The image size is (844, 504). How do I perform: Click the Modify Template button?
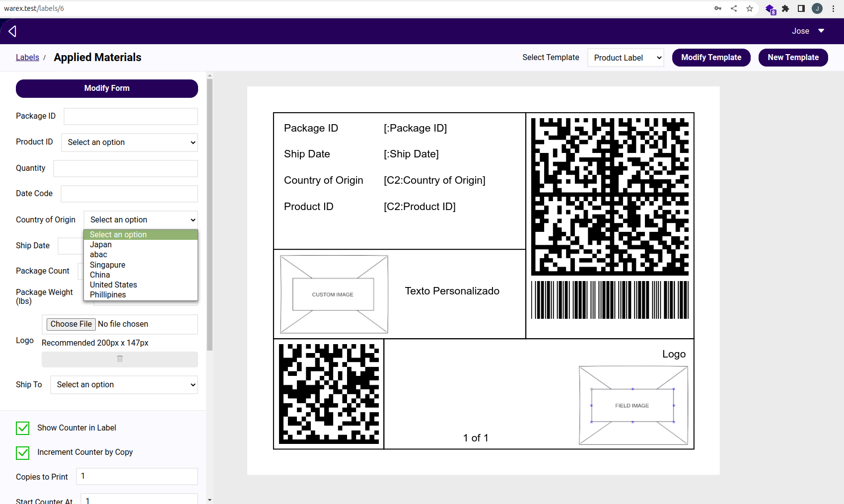[x=711, y=58]
